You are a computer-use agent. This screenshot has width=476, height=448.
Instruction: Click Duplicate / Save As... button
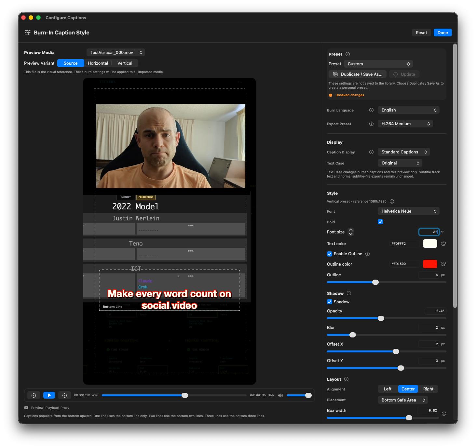click(x=358, y=74)
